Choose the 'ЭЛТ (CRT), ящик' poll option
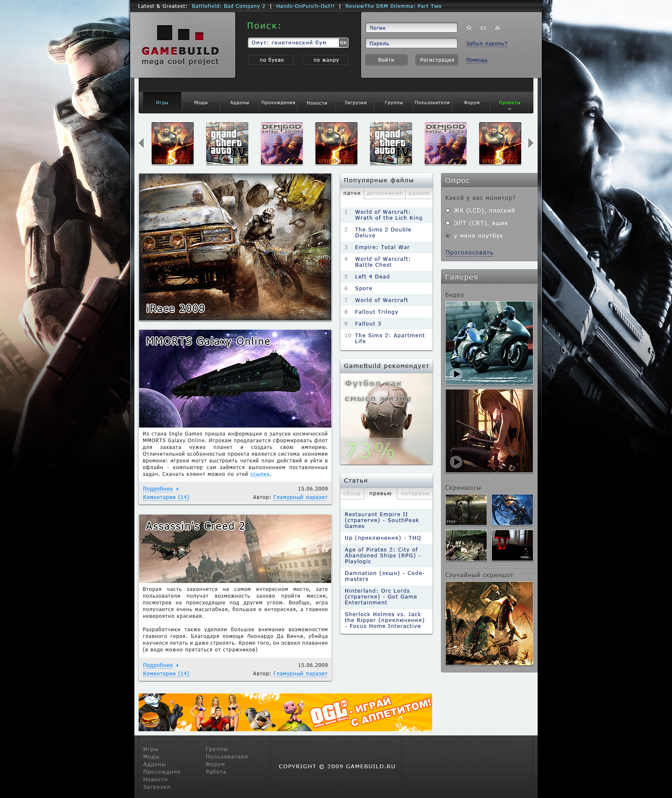Viewport: 672px width, 798px height. tap(448, 223)
